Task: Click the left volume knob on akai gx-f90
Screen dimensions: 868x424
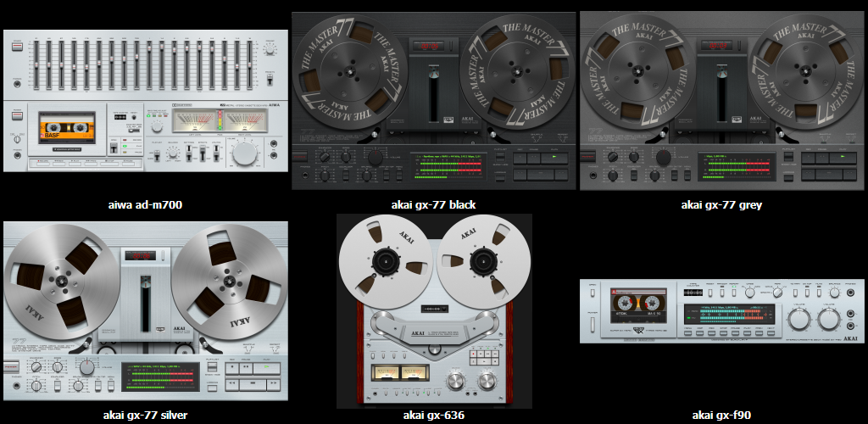Action: pos(799,320)
